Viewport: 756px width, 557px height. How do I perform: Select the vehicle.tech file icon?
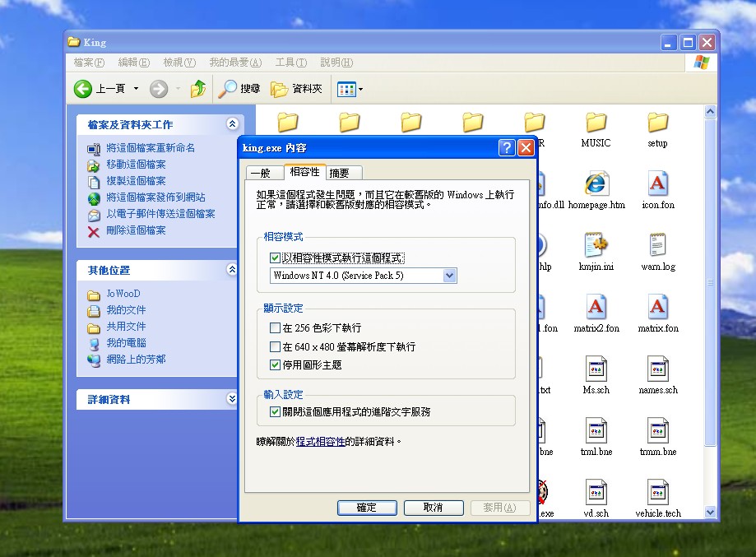[x=657, y=493]
